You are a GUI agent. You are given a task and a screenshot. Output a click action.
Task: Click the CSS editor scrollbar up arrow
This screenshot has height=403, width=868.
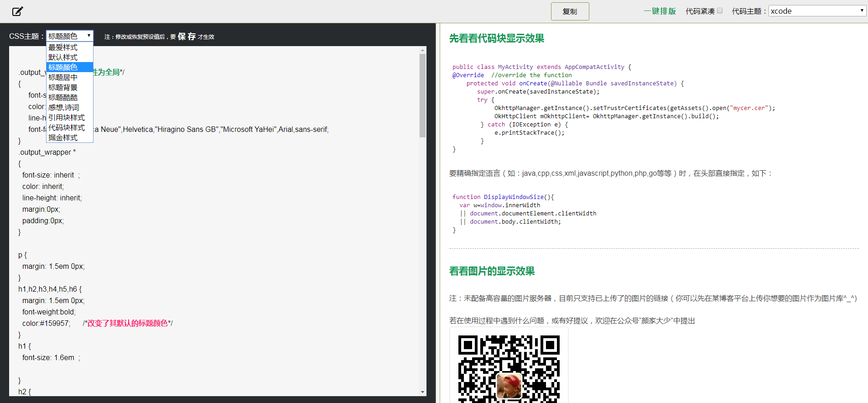pyautogui.click(x=423, y=50)
